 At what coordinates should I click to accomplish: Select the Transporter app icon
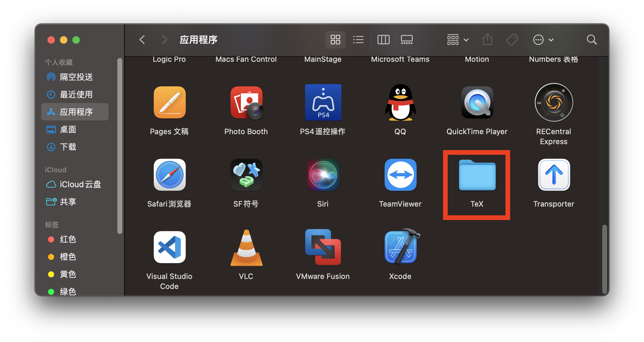coord(554,175)
